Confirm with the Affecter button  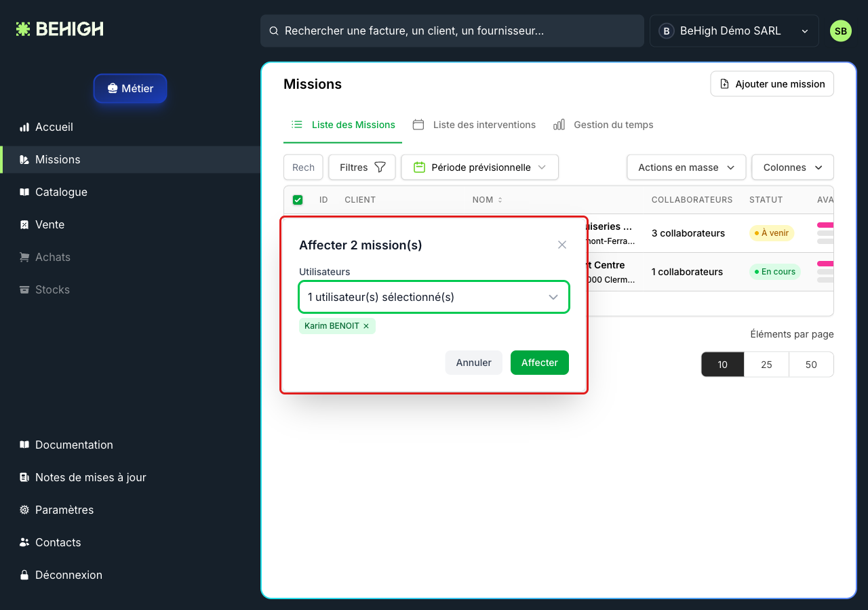(x=540, y=363)
